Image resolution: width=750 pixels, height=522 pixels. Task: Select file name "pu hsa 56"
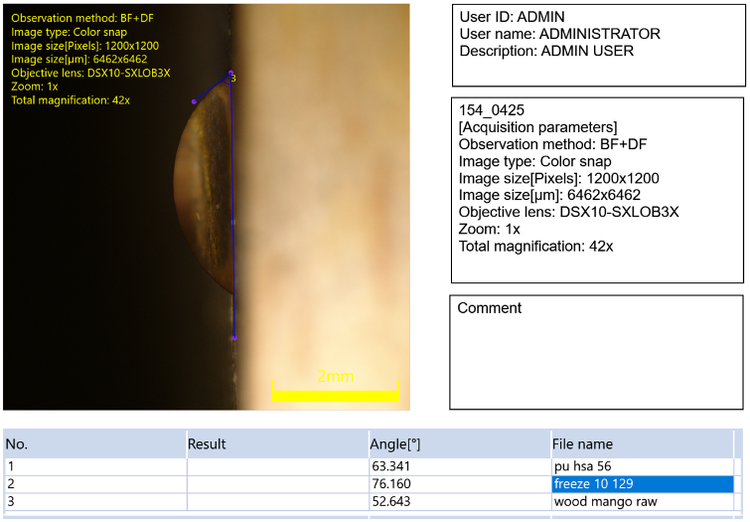coord(582,466)
